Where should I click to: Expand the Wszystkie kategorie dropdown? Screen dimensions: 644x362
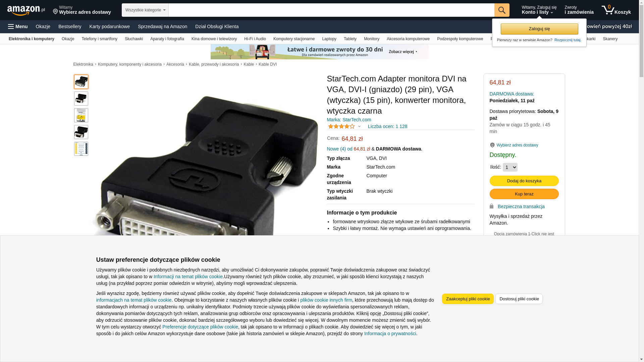[145, 10]
